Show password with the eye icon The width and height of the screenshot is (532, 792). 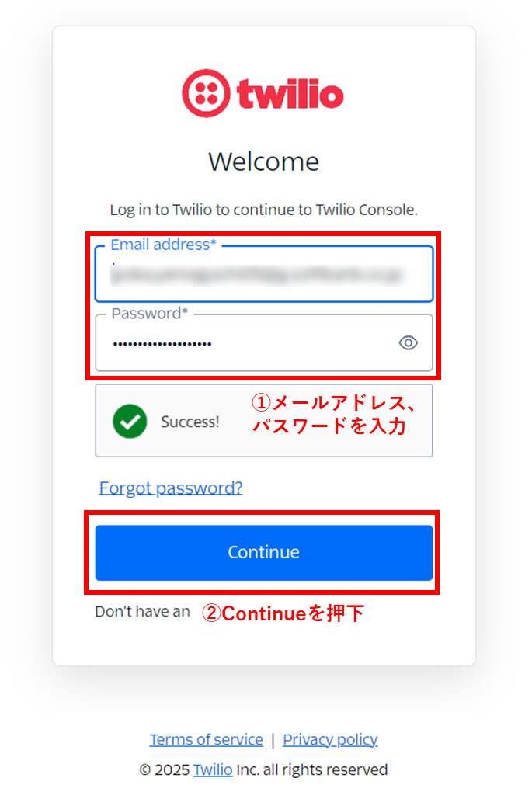point(408,343)
